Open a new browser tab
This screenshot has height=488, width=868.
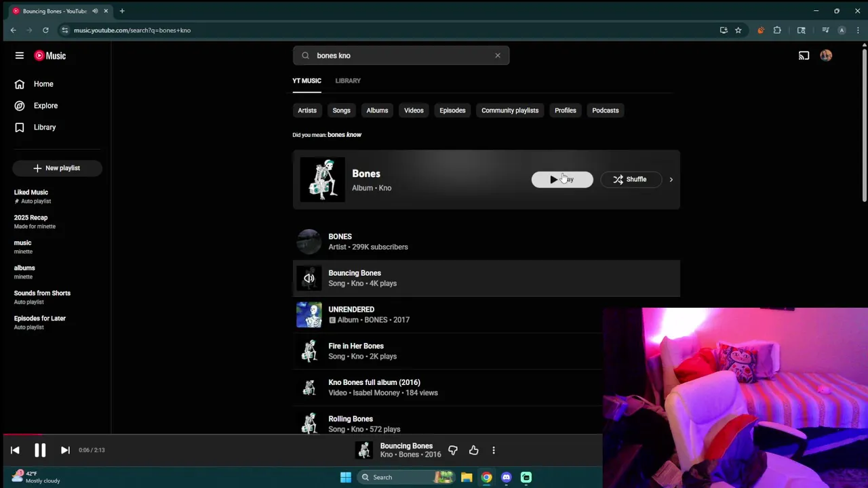122,11
